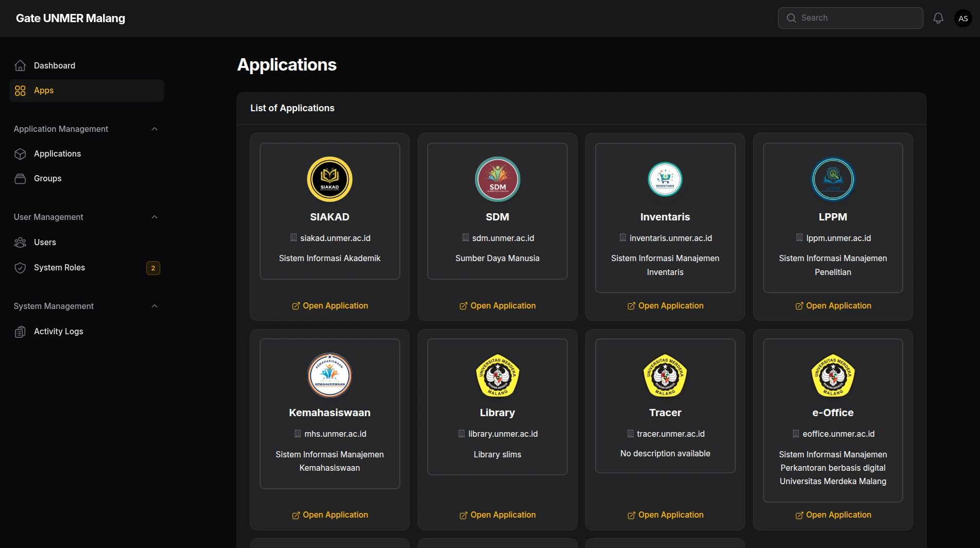Click the Kemahasiswaan application logo
Image resolution: width=980 pixels, height=548 pixels.
coord(330,375)
